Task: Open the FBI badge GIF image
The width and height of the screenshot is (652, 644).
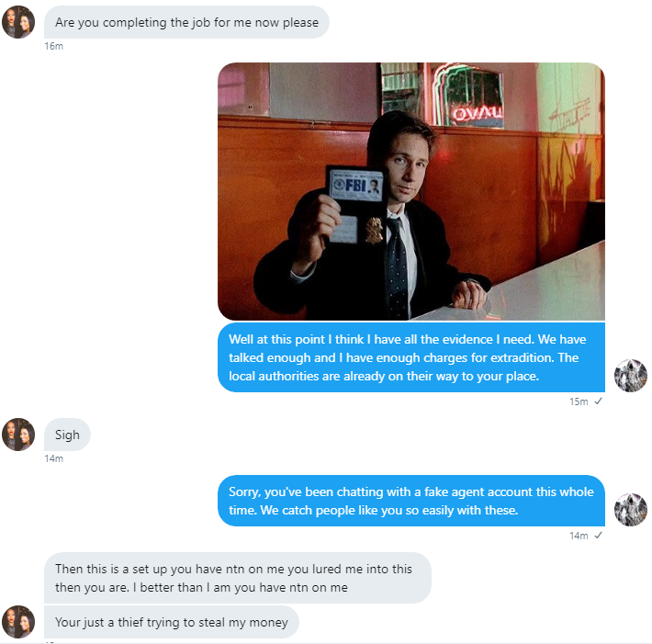Action: [x=411, y=191]
